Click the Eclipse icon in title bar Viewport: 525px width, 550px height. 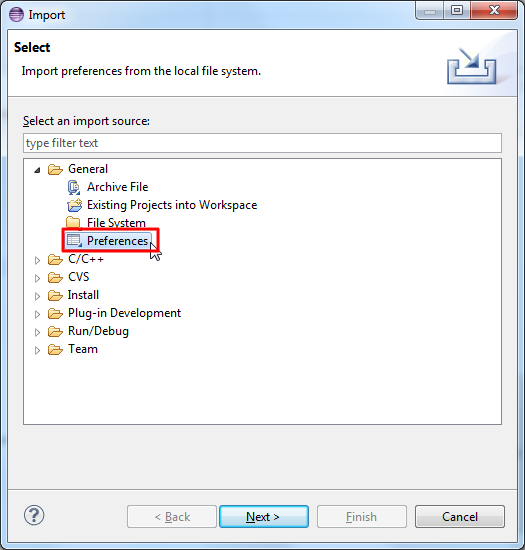pyautogui.click(x=16, y=15)
